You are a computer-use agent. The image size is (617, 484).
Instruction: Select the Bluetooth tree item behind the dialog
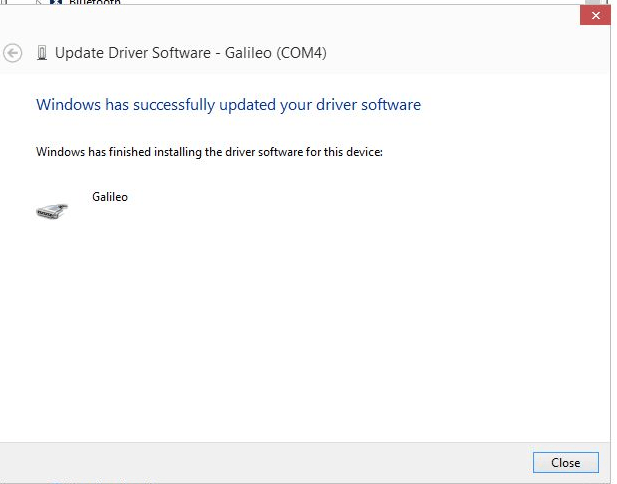click(x=95, y=3)
